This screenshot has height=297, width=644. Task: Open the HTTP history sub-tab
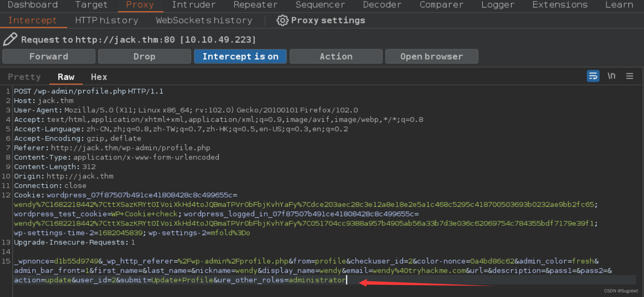coord(107,21)
